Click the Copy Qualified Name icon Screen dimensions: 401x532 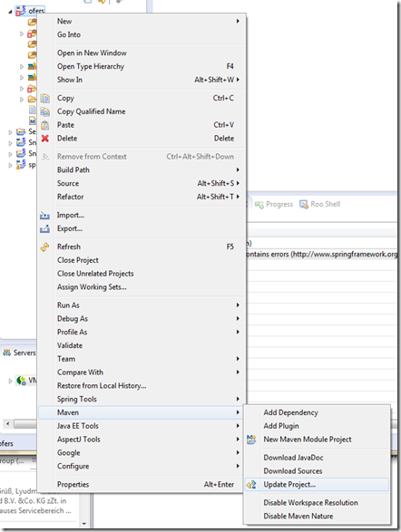click(x=44, y=111)
